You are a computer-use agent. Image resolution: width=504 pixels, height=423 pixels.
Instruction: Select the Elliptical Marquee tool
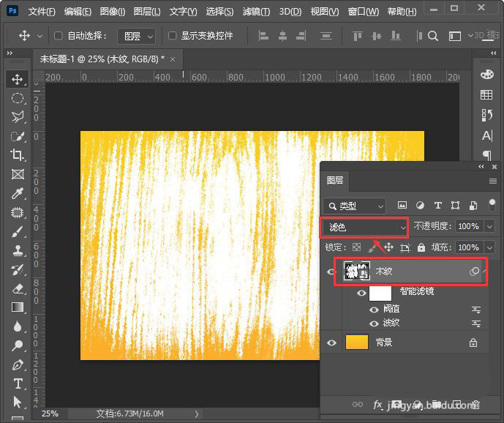(18, 97)
